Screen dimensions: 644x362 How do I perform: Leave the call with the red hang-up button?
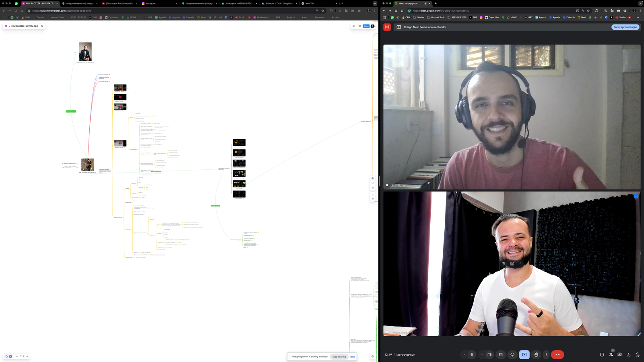(x=557, y=355)
